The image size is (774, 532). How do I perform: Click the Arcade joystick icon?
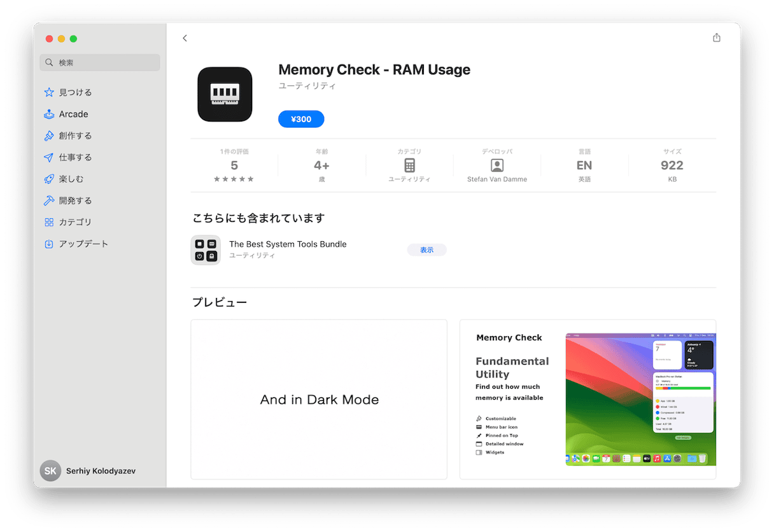[49, 114]
